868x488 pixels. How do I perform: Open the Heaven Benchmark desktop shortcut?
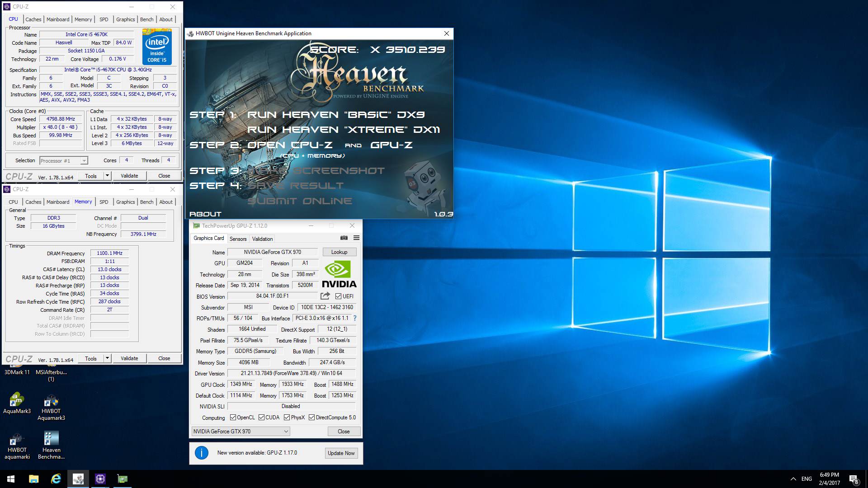pyautogui.click(x=51, y=446)
